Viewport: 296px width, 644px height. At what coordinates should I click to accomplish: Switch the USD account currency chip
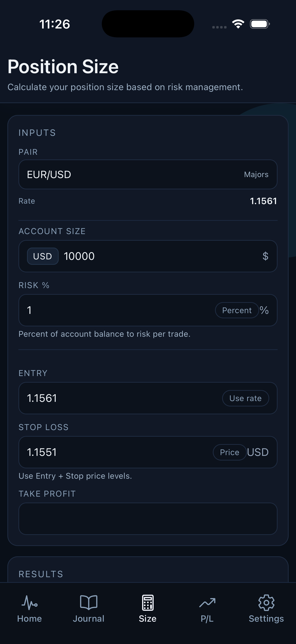pos(43,256)
